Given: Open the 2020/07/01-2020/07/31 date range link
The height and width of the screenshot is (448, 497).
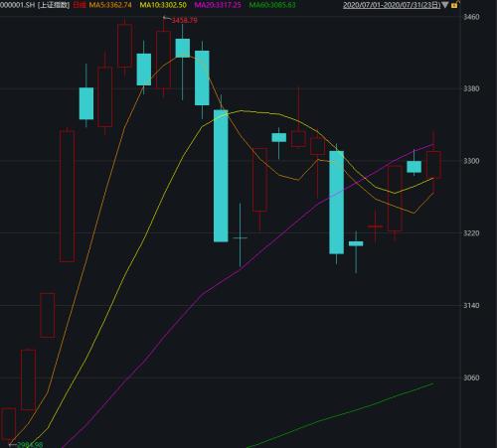Looking at the screenshot, I should point(392,5).
